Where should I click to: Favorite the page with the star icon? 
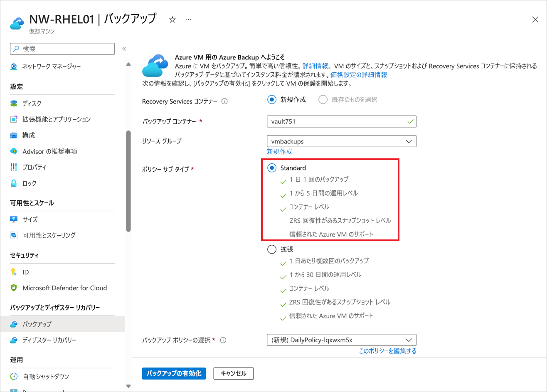[172, 20]
